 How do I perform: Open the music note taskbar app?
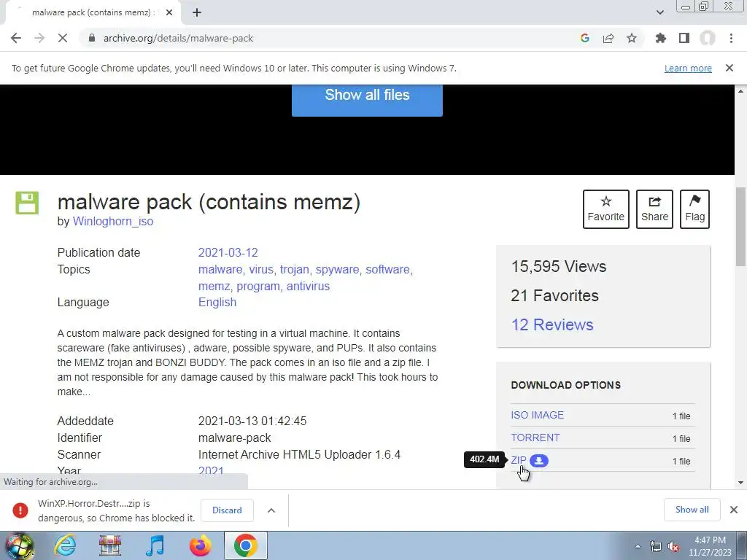(155, 545)
